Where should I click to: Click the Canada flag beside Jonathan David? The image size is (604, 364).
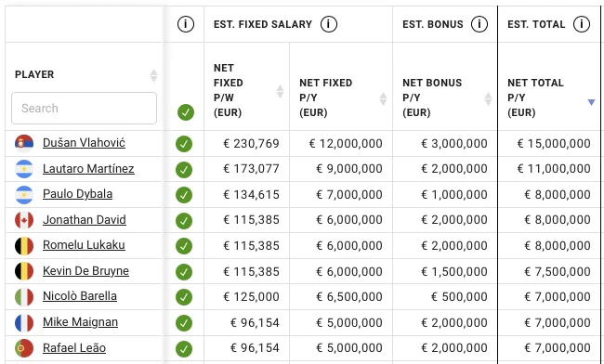pos(24,220)
